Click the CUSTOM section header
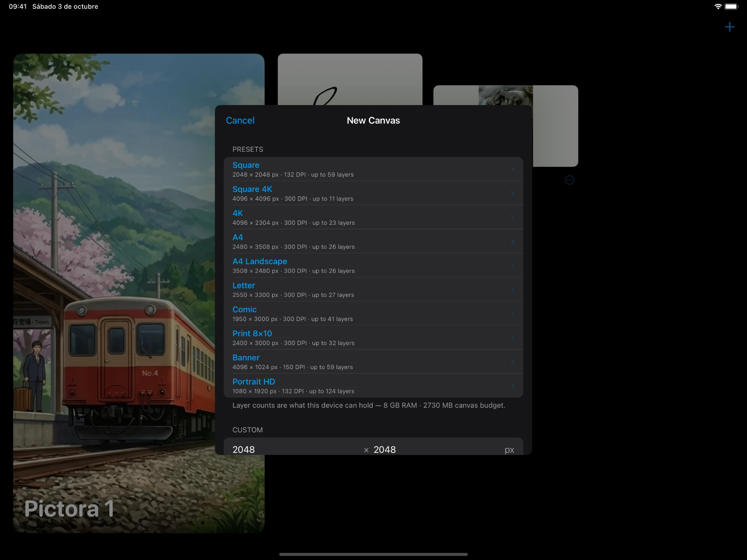The image size is (747, 560). [x=247, y=430]
